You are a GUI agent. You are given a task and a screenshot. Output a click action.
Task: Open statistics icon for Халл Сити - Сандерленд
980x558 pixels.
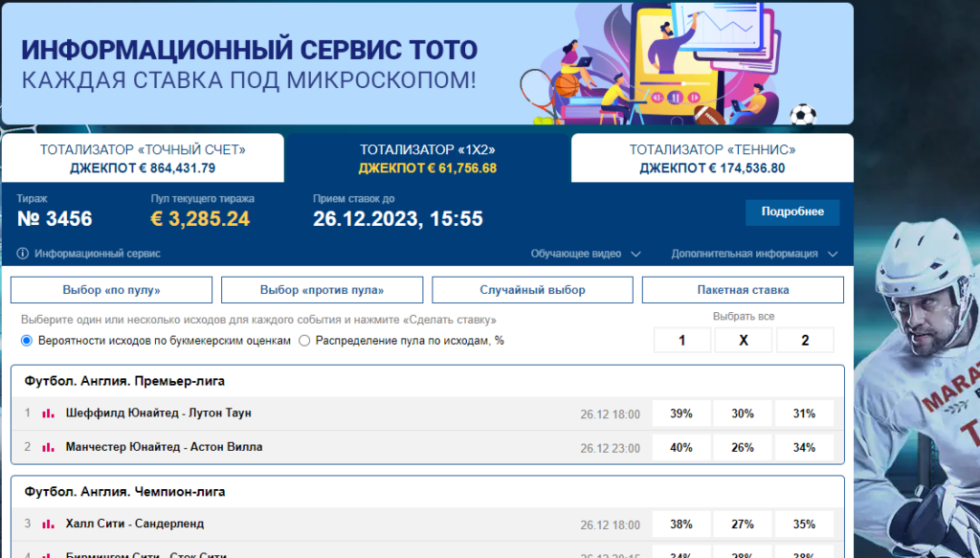click(x=48, y=524)
